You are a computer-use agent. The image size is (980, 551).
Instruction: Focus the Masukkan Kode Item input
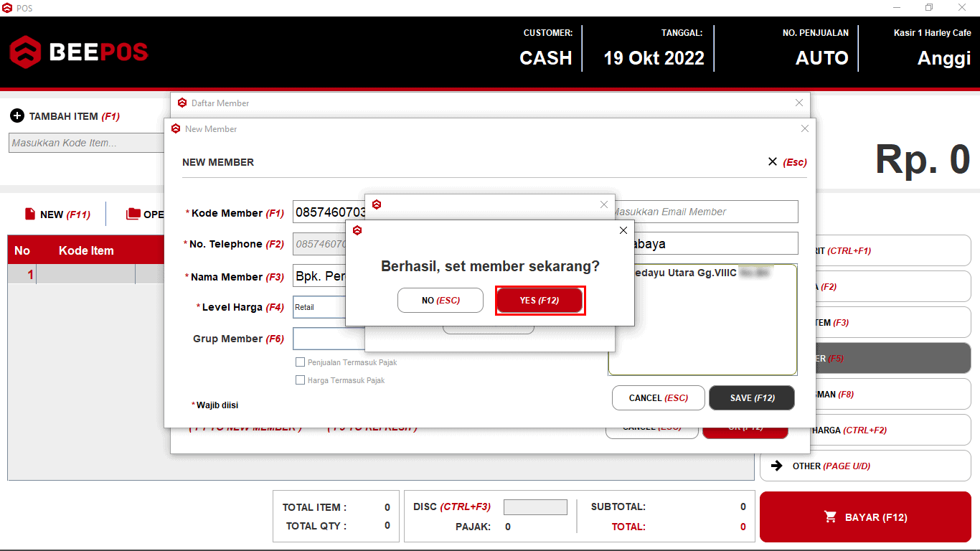click(x=86, y=143)
